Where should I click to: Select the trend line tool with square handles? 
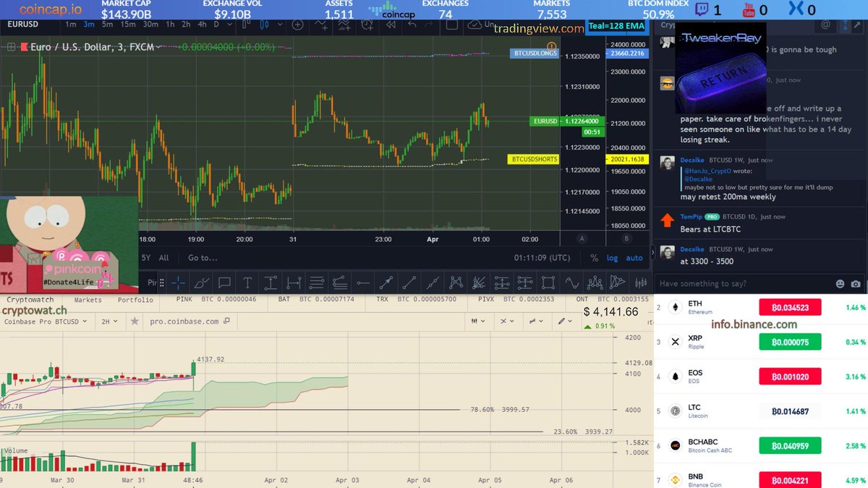tap(386, 282)
